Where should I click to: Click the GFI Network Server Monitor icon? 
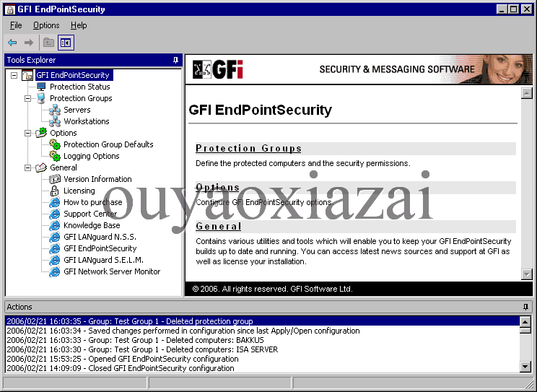pos(55,271)
